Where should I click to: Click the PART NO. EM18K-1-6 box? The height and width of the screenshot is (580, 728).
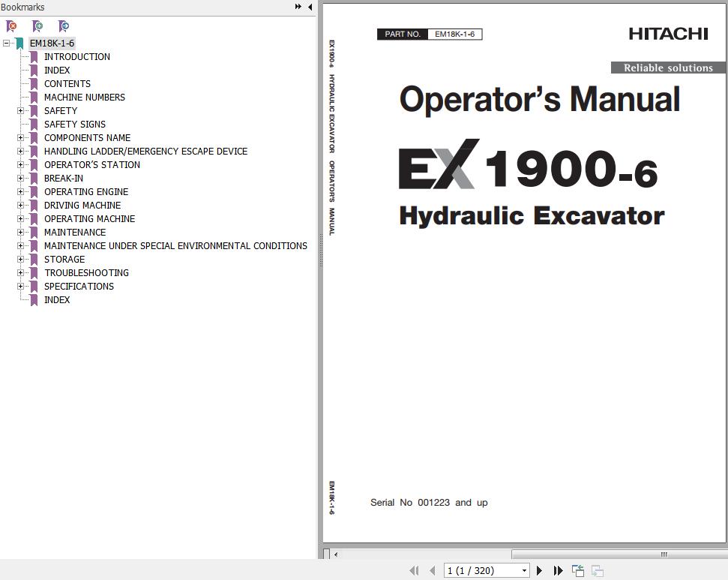tap(430, 34)
